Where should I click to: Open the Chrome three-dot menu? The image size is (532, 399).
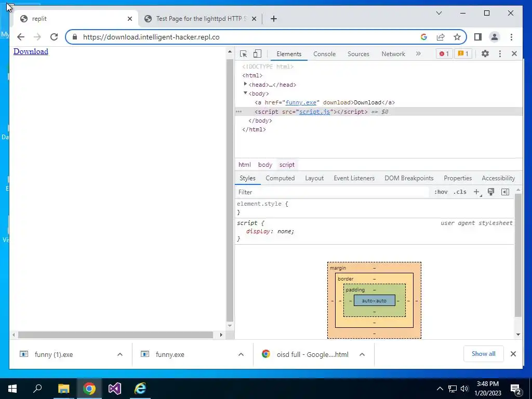tap(511, 37)
